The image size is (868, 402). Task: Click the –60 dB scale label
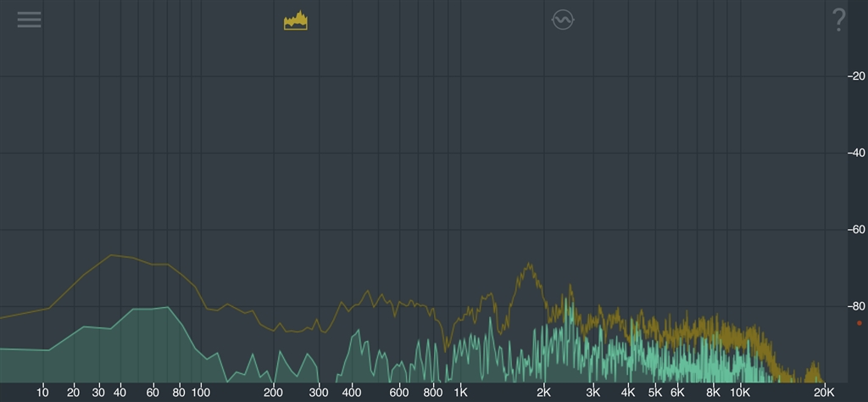(x=856, y=229)
